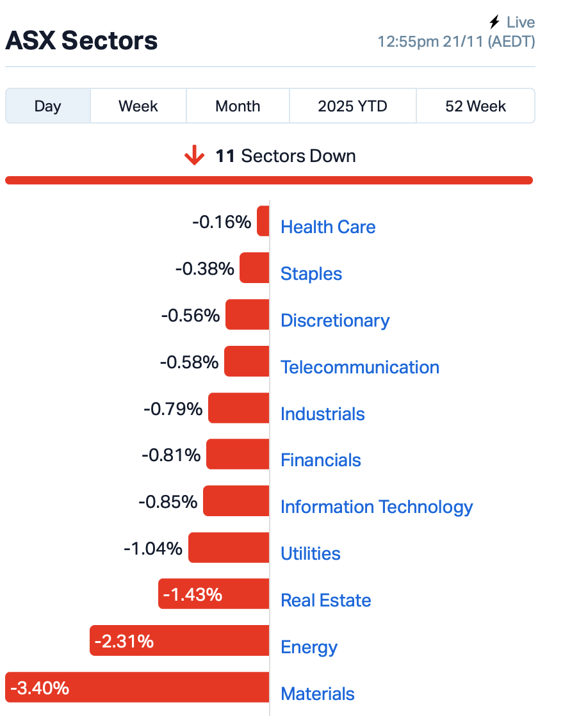Viewport: 588px width, 716px height.
Task: Click the Discretionary sector link
Action: [x=335, y=320]
